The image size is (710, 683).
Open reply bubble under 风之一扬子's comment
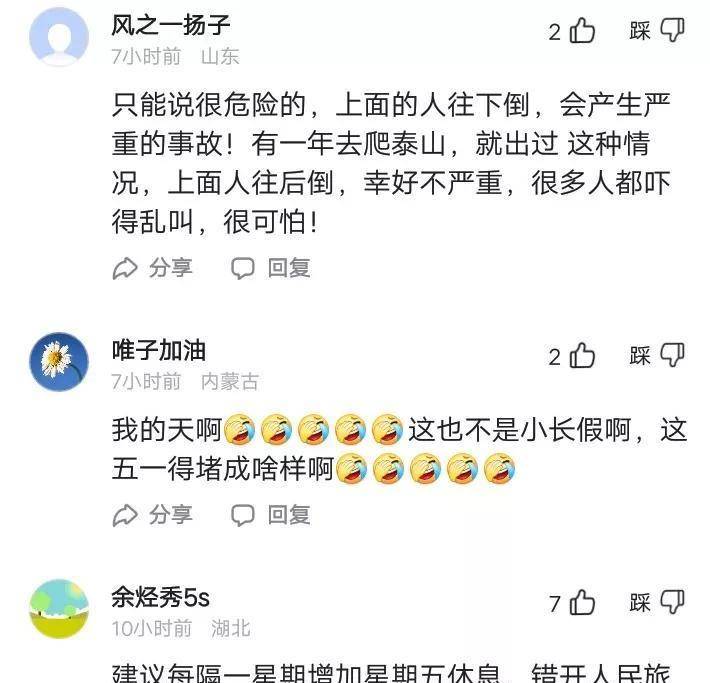point(243,268)
